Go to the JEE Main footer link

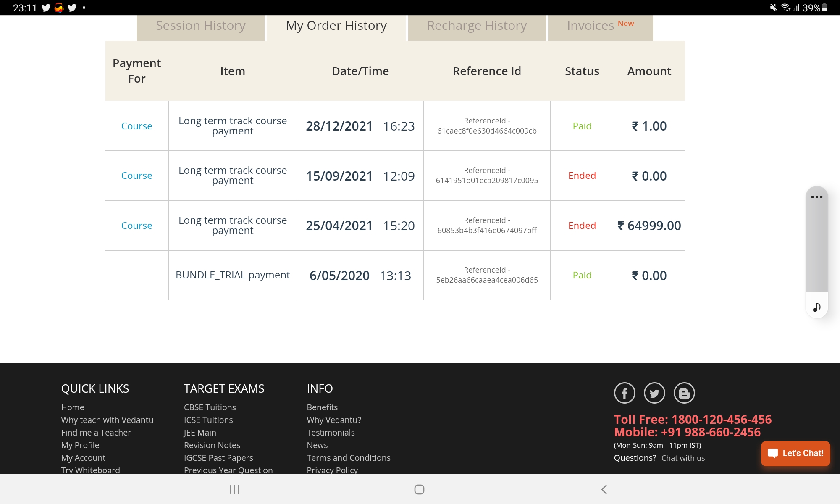200,433
